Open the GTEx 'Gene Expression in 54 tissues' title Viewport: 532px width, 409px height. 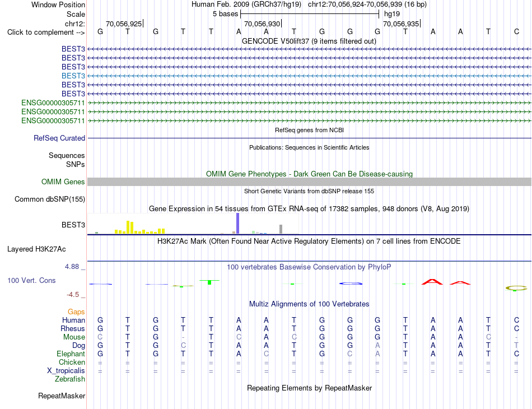[x=309, y=209]
